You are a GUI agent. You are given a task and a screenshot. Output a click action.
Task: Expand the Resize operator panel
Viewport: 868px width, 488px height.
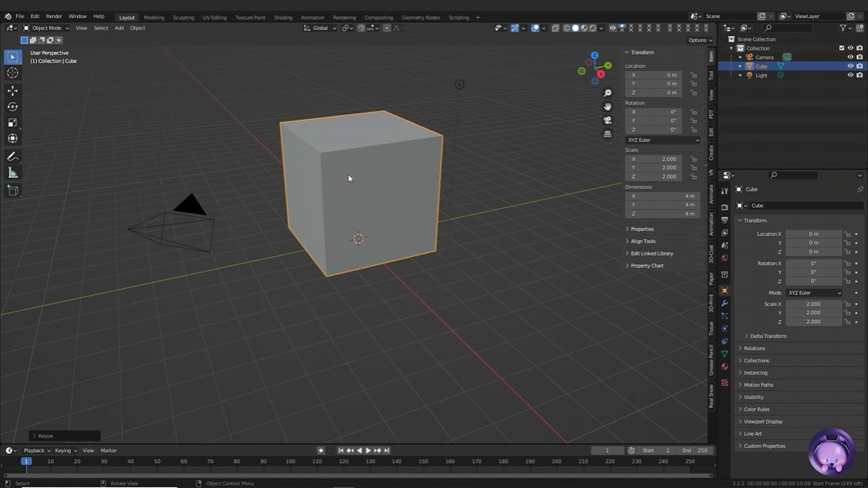click(x=65, y=436)
